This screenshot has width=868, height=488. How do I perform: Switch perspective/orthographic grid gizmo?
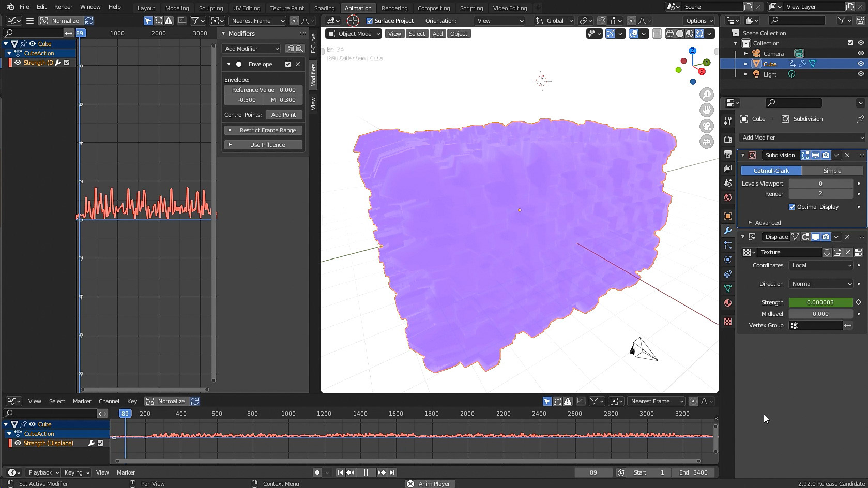click(706, 142)
